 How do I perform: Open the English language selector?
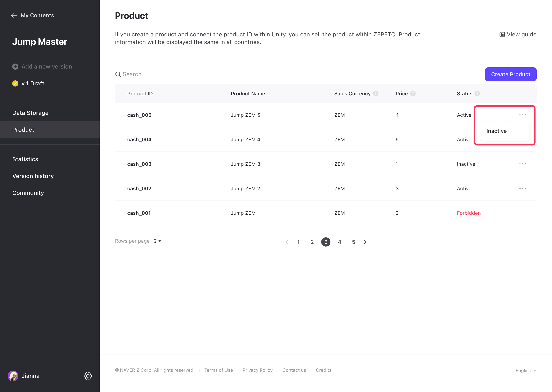click(x=525, y=371)
